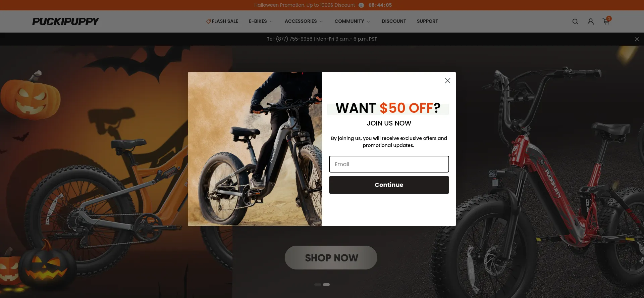
Task: Select the active second carousel dot
Action: [326, 285]
